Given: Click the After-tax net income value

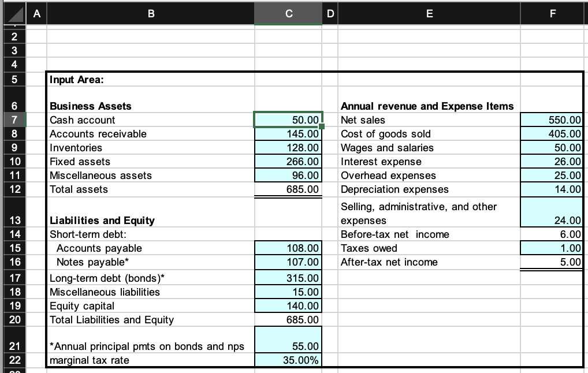Looking at the screenshot, I should click(x=551, y=262).
